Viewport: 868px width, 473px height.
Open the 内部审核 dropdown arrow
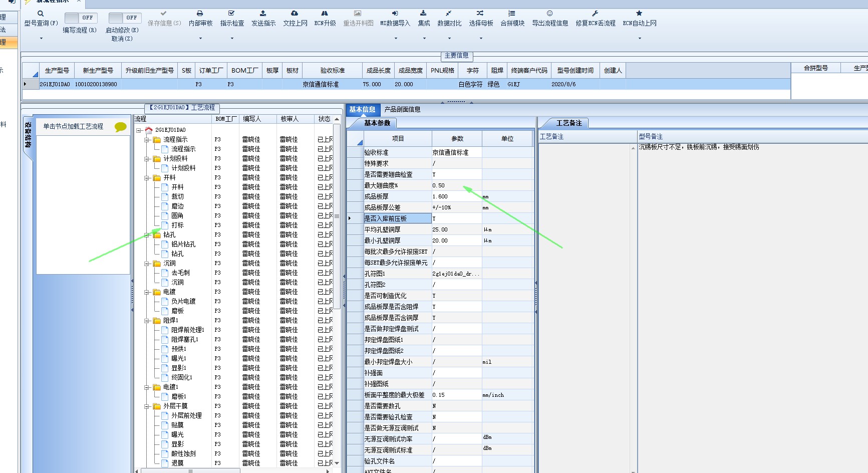[200, 38]
